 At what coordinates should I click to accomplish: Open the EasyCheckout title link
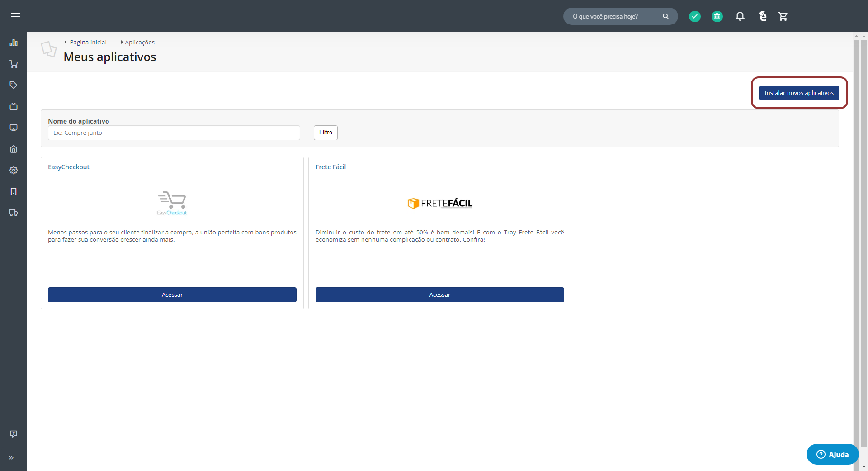coord(69,167)
